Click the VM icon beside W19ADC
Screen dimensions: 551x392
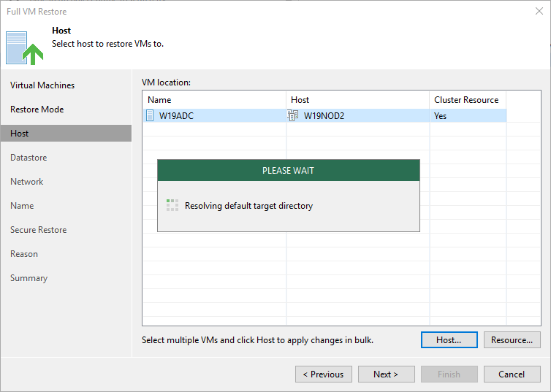[150, 115]
